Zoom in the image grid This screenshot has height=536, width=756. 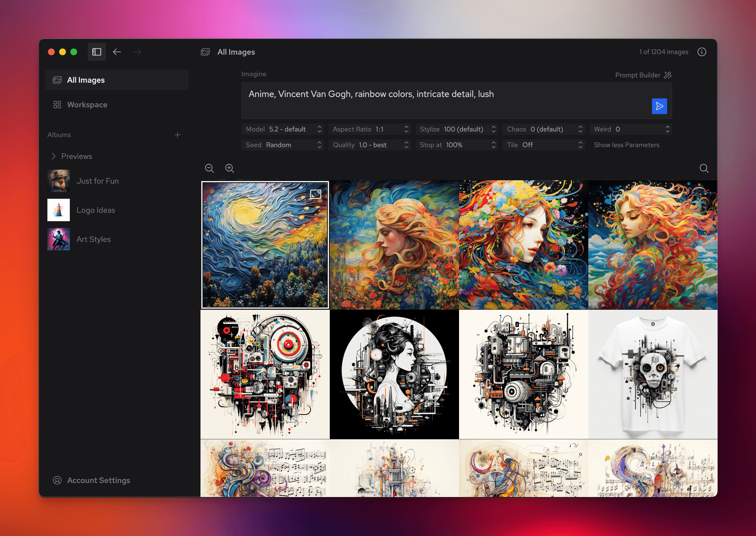click(229, 168)
